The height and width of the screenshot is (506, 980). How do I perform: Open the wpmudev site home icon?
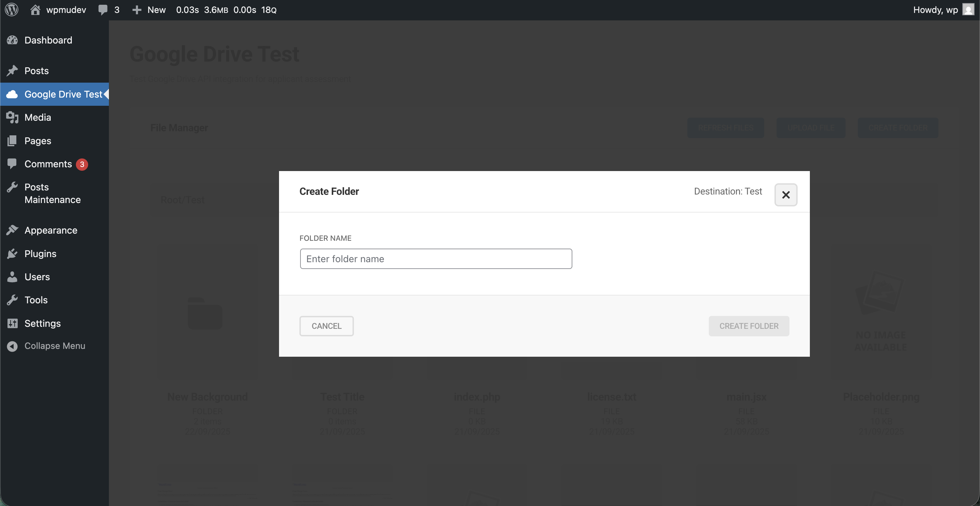pyautogui.click(x=35, y=10)
